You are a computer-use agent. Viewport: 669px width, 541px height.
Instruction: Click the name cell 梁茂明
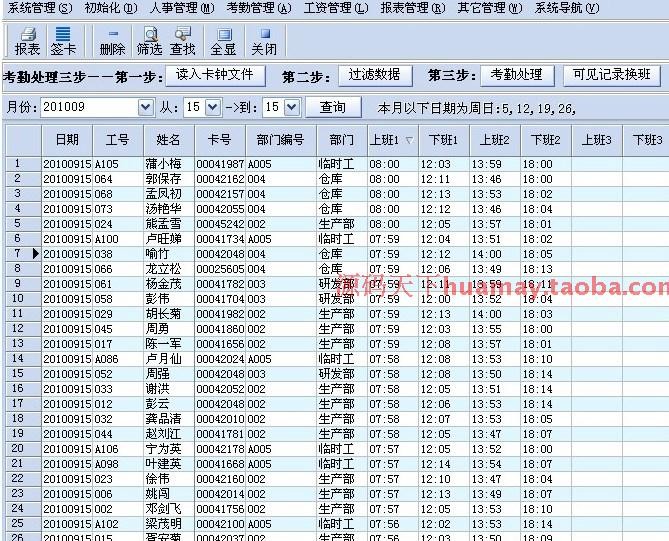169,524
